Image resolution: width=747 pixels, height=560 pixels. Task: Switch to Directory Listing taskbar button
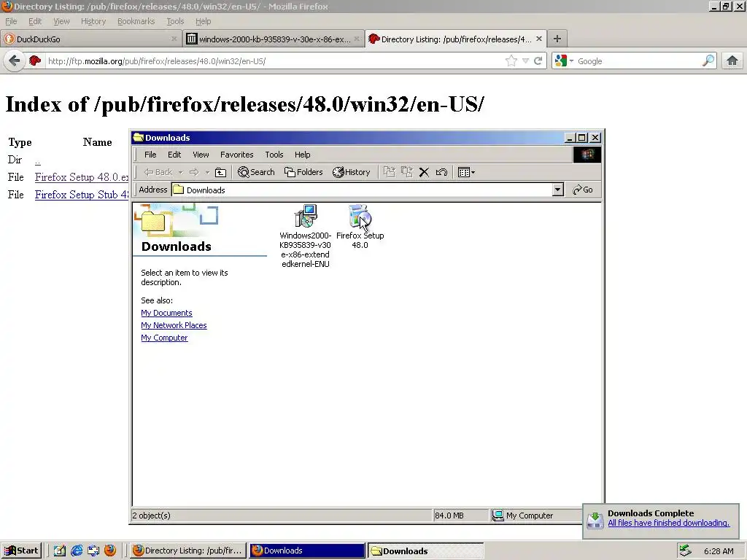click(188, 551)
